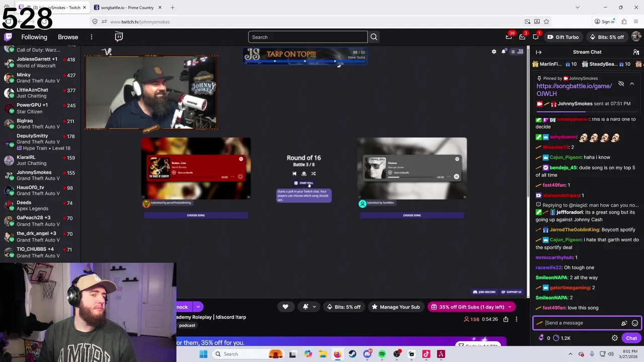Show hidden system tray icons chevron
The image size is (644, 362).
click(x=571, y=354)
